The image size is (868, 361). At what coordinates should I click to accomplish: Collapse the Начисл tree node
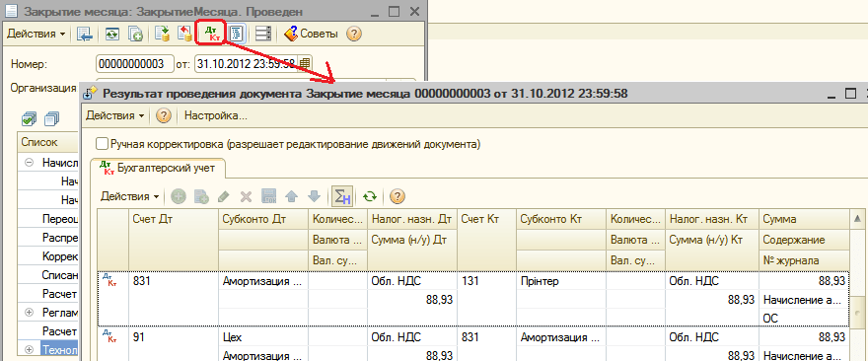(30, 163)
